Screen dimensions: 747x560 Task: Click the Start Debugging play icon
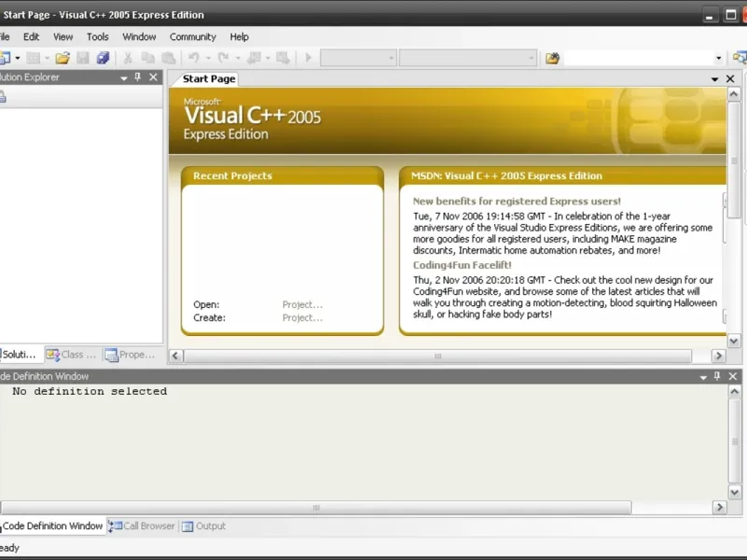click(x=308, y=58)
